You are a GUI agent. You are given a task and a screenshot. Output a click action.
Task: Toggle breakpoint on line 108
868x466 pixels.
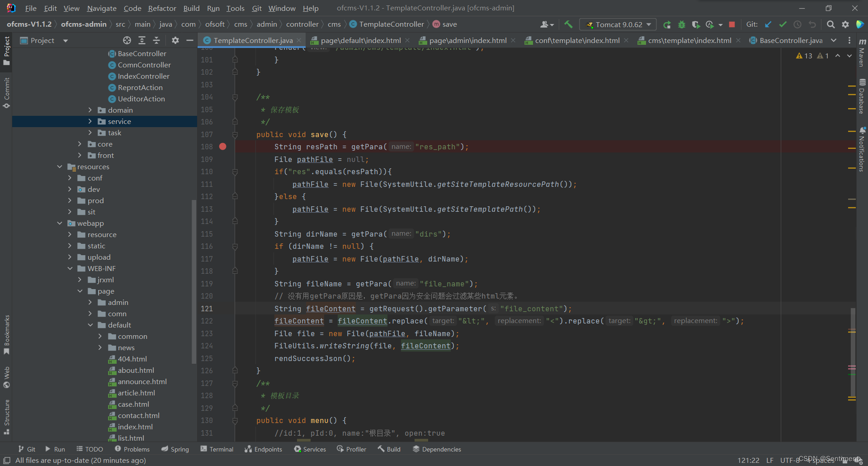click(x=223, y=147)
